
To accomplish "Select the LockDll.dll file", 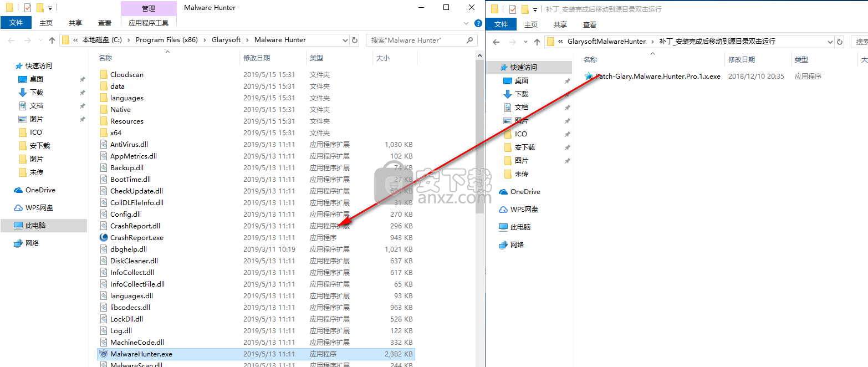I will coord(126,319).
